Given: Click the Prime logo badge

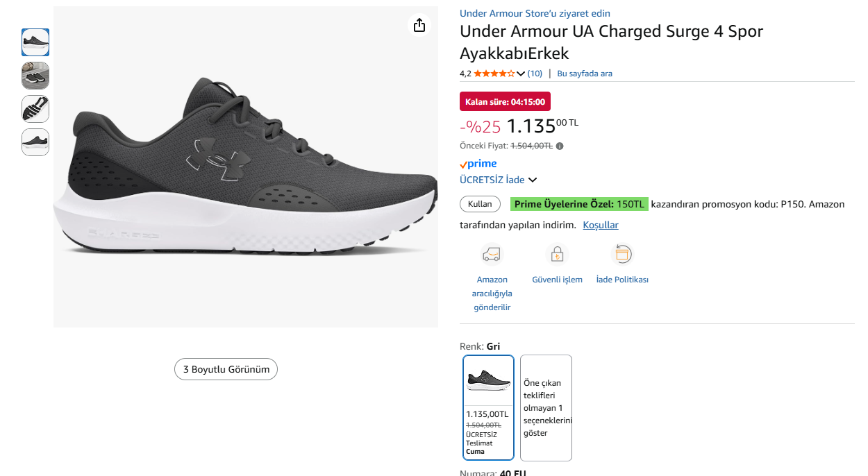Looking at the screenshot, I should click(x=478, y=164).
